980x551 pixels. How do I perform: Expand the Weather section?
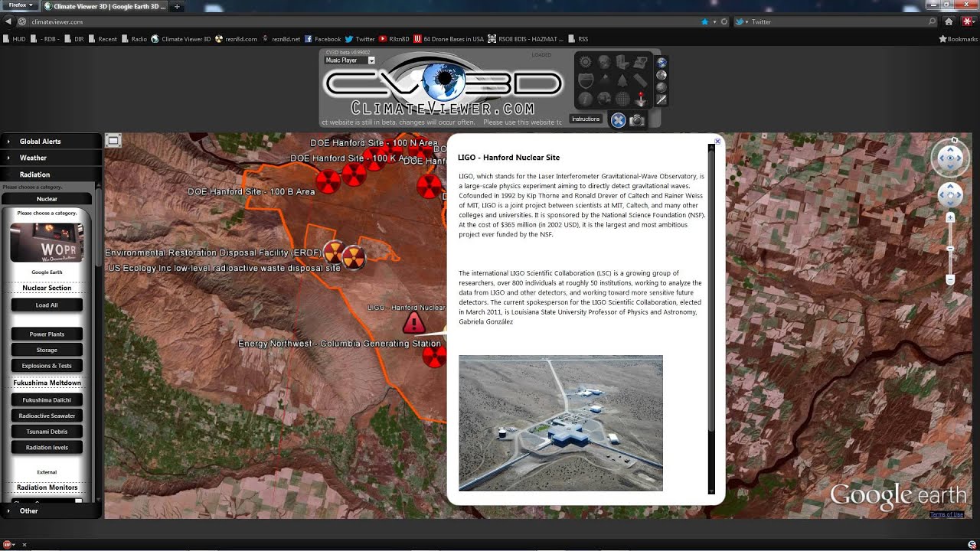coord(51,158)
